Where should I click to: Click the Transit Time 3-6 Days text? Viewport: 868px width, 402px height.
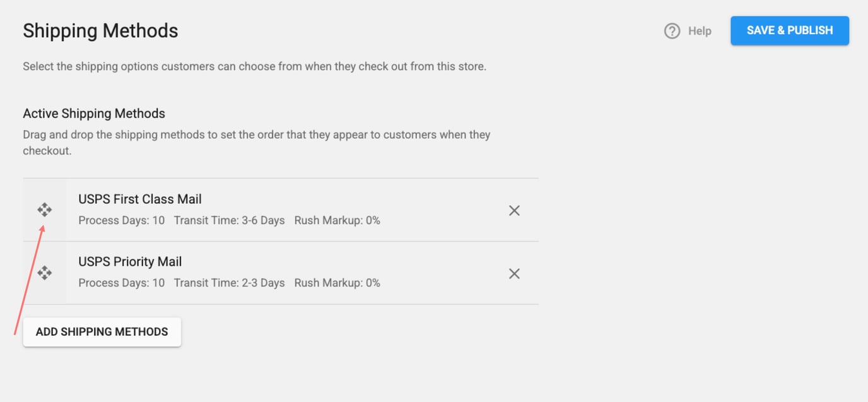point(229,220)
